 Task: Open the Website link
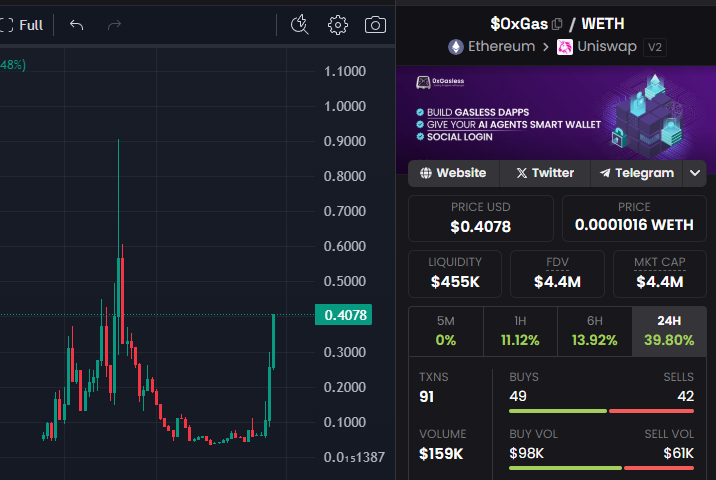(x=453, y=173)
